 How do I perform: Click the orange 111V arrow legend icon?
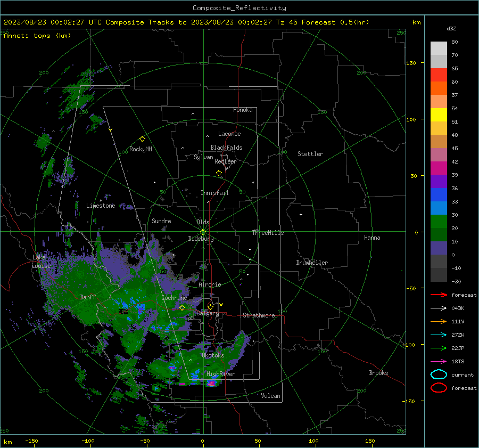[439, 321]
